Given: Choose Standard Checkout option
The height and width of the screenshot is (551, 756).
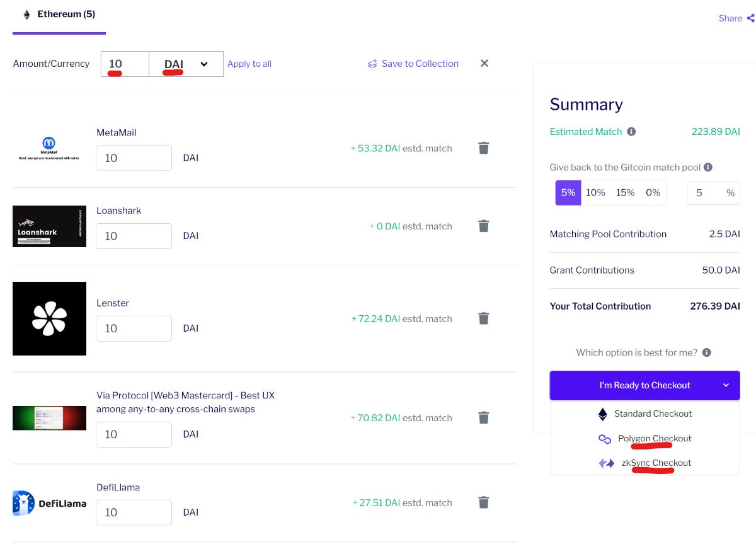Looking at the screenshot, I should point(645,414).
